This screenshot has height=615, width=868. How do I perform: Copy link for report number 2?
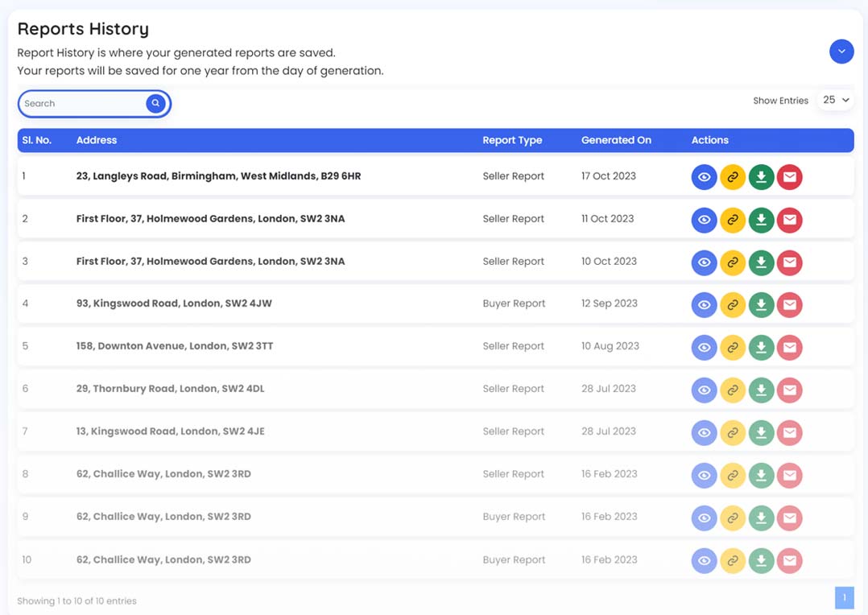click(x=733, y=220)
